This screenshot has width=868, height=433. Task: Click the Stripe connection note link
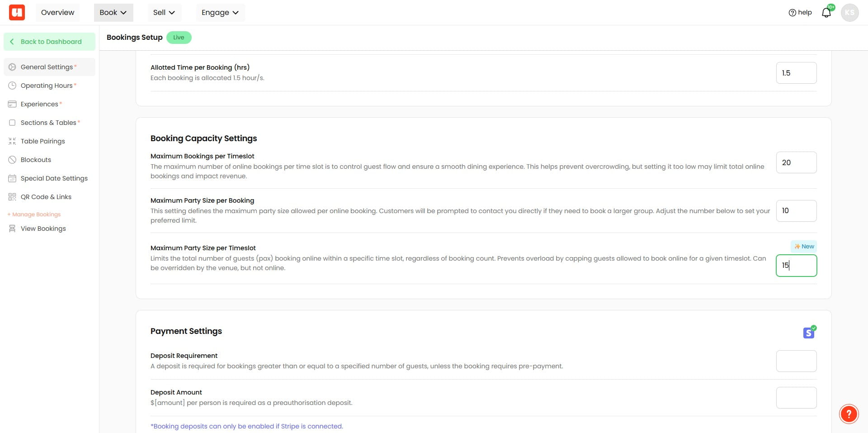[247, 426]
